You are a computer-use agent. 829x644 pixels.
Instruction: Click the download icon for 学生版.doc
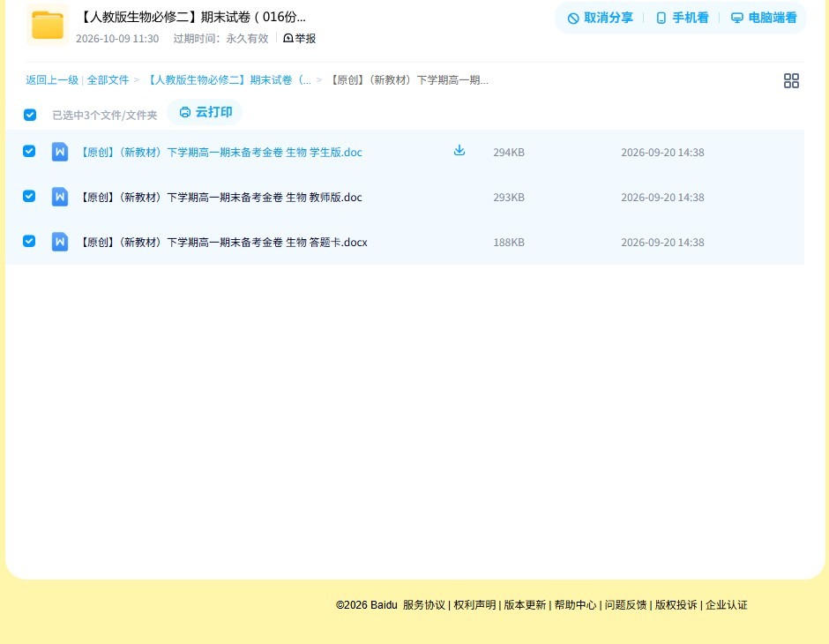(x=459, y=151)
